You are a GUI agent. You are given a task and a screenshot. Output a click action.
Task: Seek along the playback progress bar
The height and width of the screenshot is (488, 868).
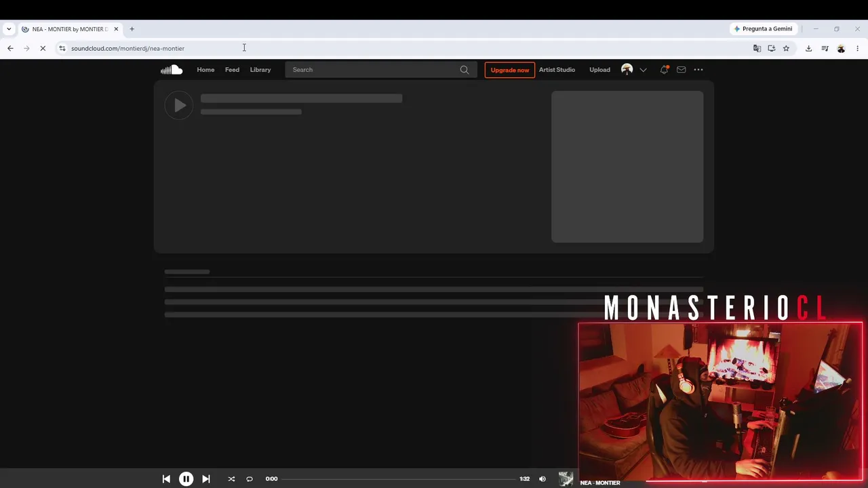pos(399,479)
